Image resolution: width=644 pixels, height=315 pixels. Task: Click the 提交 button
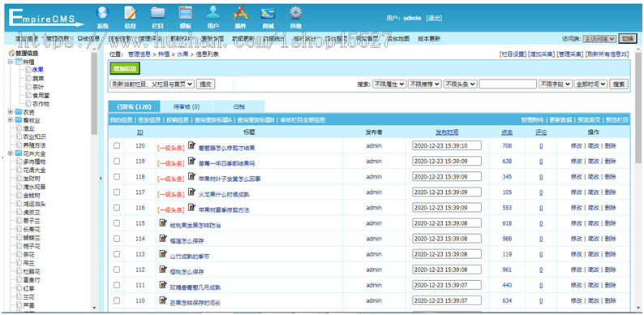click(x=205, y=84)
